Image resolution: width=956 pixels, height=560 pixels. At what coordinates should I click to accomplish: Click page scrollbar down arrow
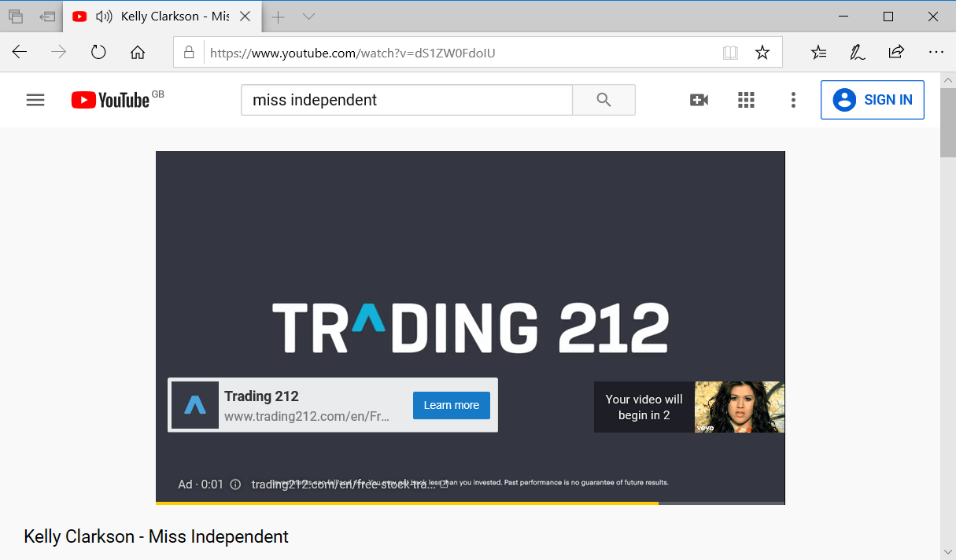coord(948,552)
